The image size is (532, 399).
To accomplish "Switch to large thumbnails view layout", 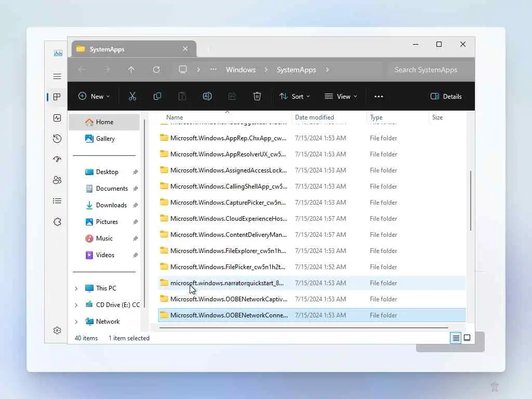I will tap(467, 338).
